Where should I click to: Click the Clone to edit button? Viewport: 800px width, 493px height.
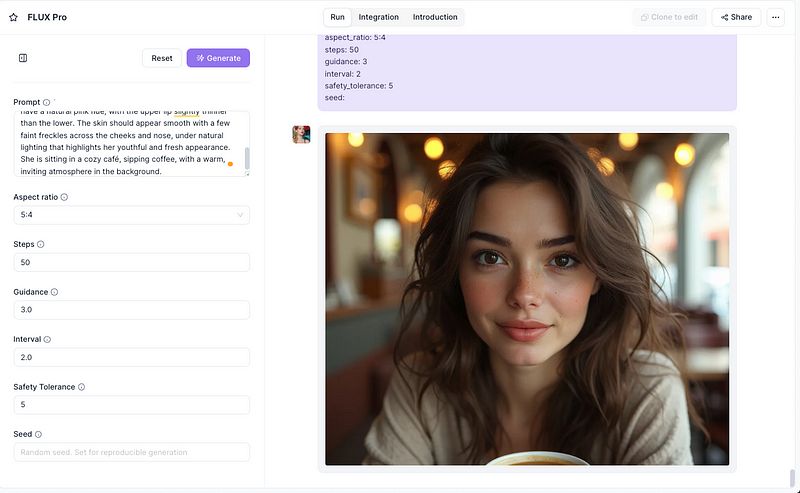pos(669,17)
